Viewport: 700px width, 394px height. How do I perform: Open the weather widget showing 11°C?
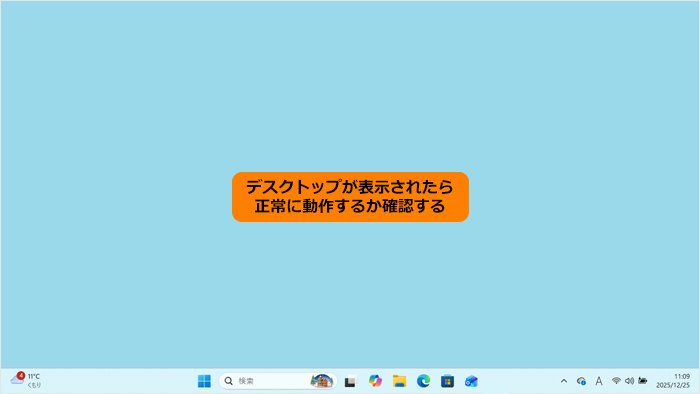click(x=26, y=381)
